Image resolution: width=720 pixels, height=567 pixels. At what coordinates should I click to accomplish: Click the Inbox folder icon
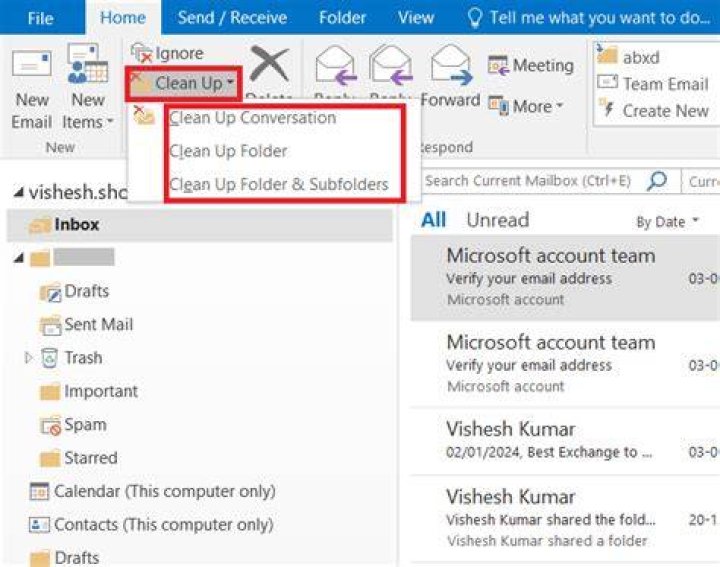[x=39, y=225]
